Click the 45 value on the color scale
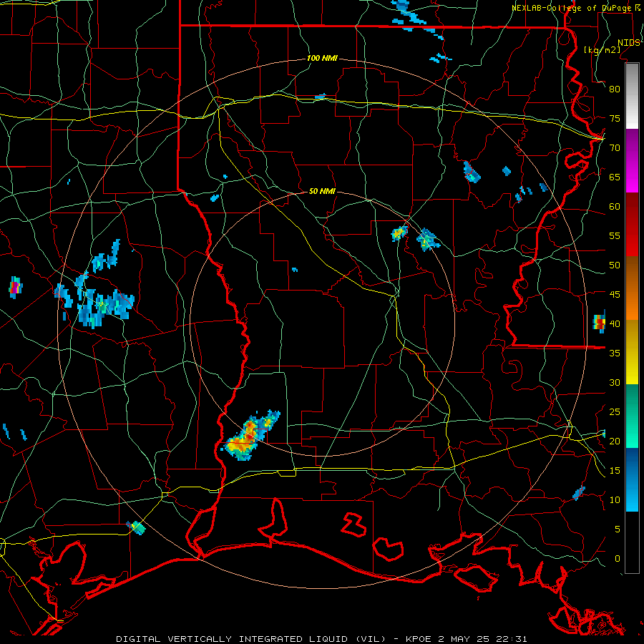644x644 pixels. 615,295
